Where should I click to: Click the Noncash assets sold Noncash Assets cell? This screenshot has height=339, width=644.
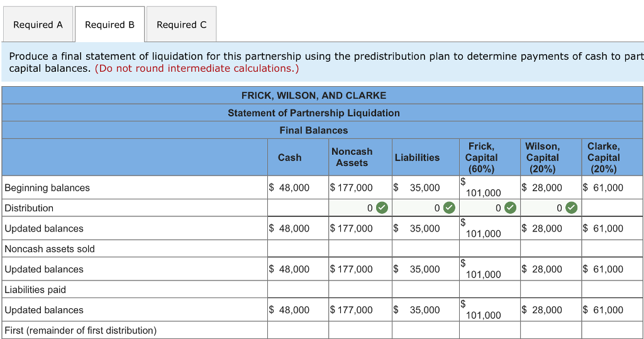tap(360, 248)
